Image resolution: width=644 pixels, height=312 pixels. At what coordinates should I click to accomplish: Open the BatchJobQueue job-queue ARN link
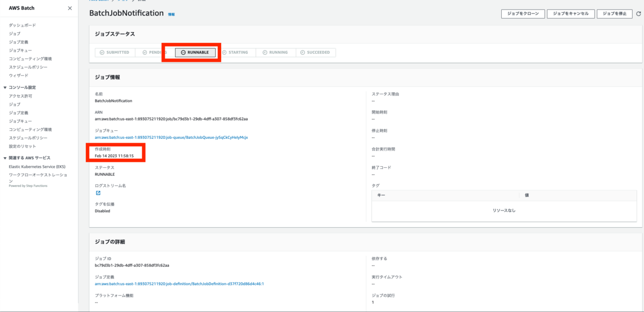(x=171, y=137)
